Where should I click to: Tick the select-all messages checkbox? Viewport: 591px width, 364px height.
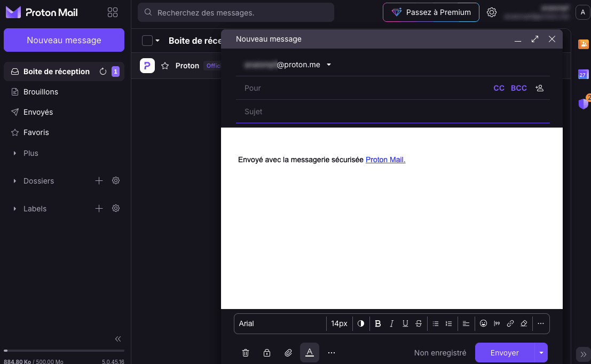[147, 41]
